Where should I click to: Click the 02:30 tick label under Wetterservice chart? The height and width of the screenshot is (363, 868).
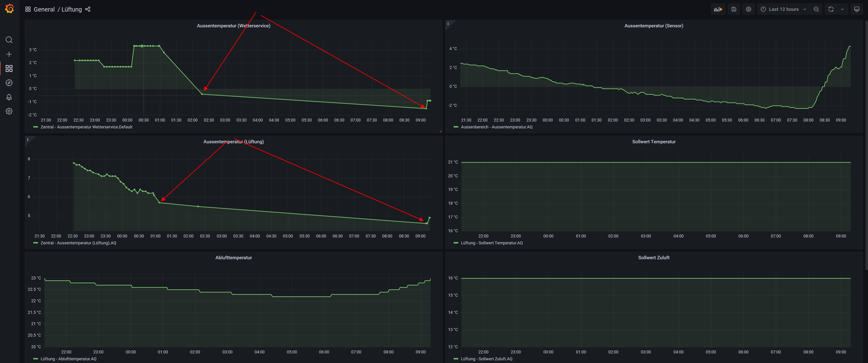(x=209, y=120)
